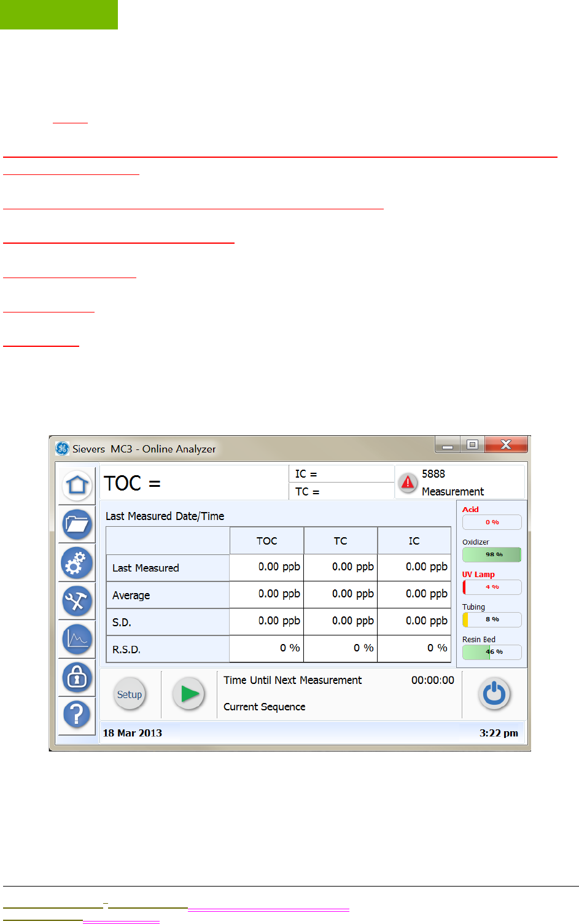Click Time Until Next Measurement label
The image size is (579, 924).
(x=292, y=680)
